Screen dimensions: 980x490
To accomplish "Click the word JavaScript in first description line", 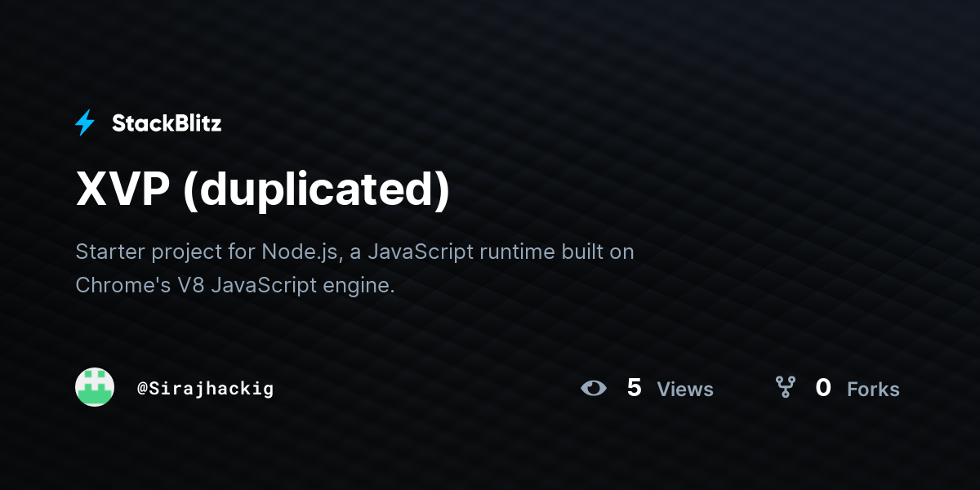I will (420, 252).
